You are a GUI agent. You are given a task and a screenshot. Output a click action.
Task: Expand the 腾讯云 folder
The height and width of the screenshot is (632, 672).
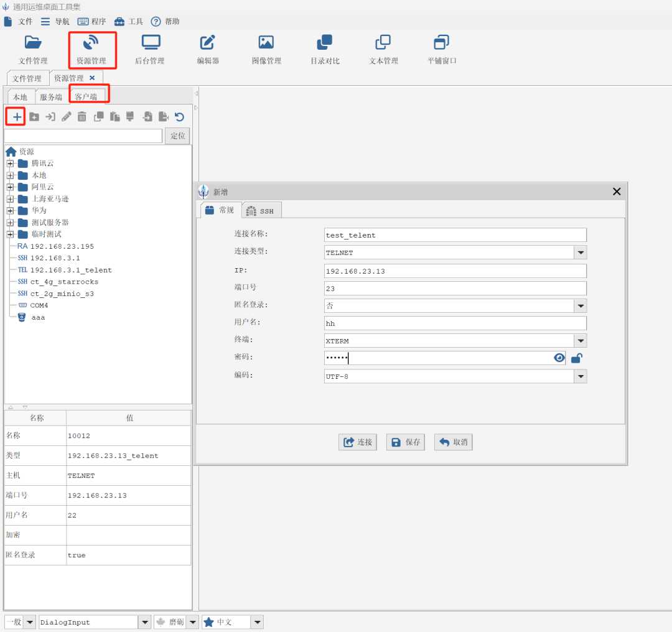click(x=11, y=164)
